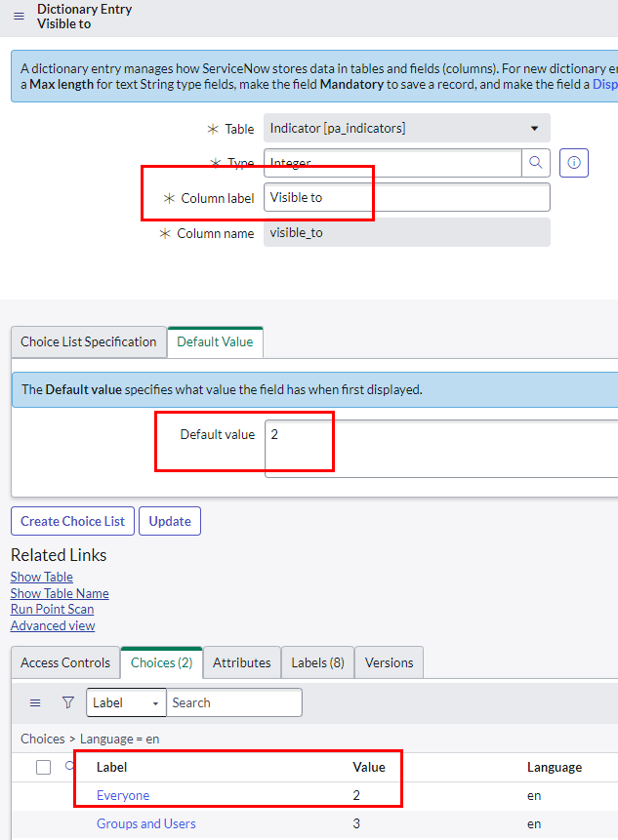
Task: Click into the Column label input field
Action: coord(406,197)
